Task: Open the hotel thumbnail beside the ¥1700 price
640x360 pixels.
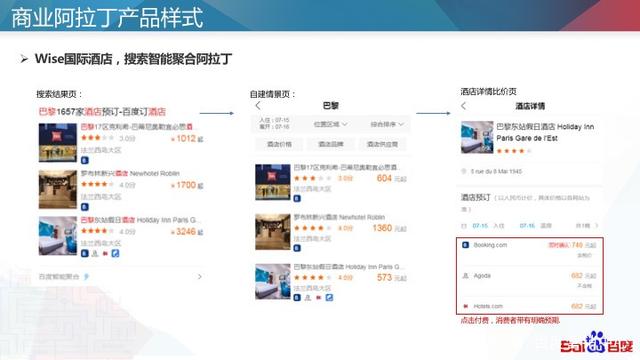Action: tap(58, 189)
